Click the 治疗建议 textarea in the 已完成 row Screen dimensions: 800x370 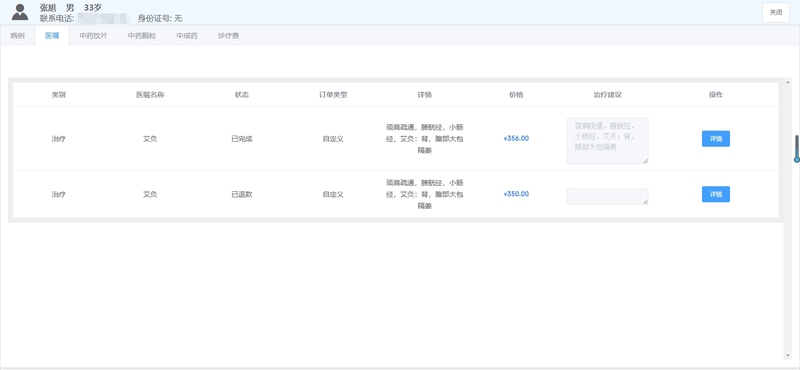608,140
